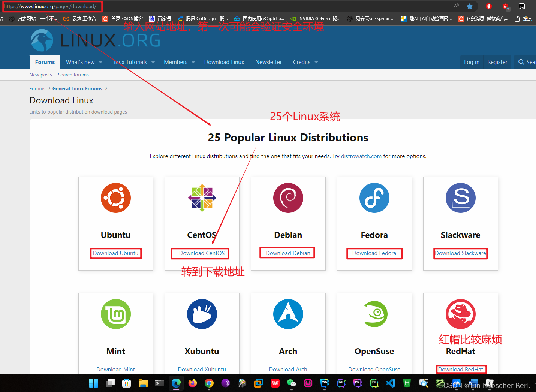Screen dimensions: 536x392
Task: Open Microsoft Store from the taskbar
Action: 127,383
